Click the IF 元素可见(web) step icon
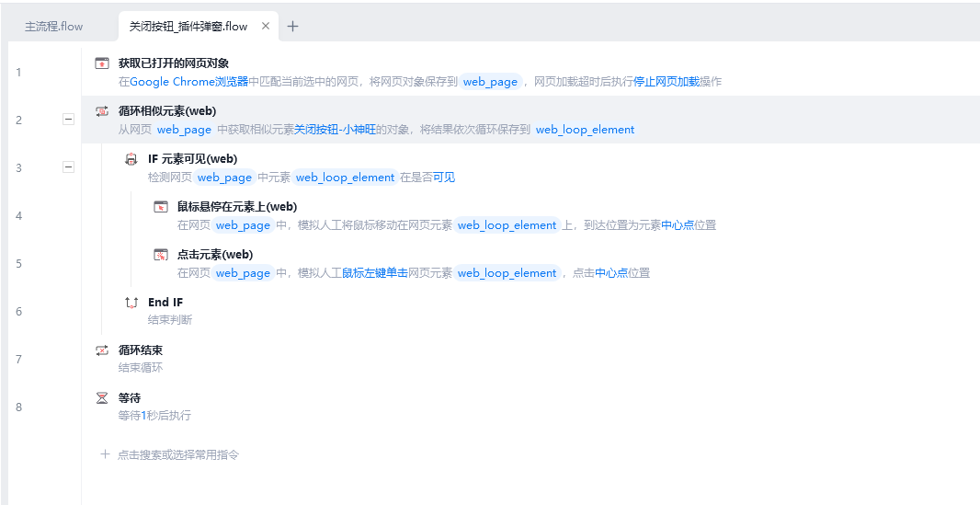The height and width of the screenshot is (505, 980). (131, 159)
